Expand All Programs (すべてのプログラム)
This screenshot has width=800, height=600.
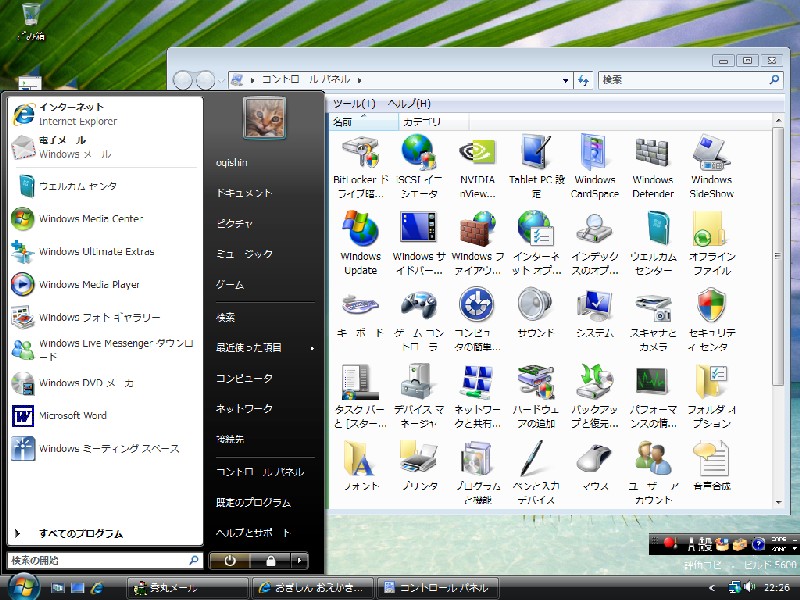105,534
